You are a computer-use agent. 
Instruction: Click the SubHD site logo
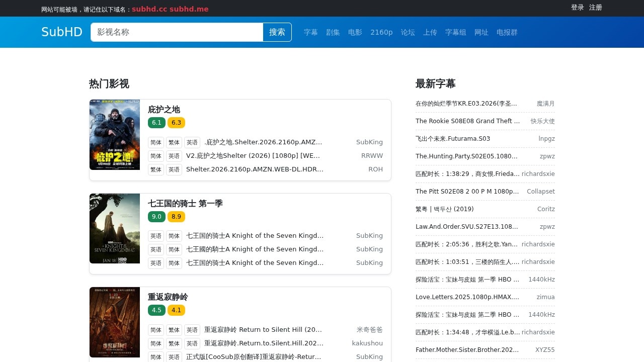tap(61, 32)
